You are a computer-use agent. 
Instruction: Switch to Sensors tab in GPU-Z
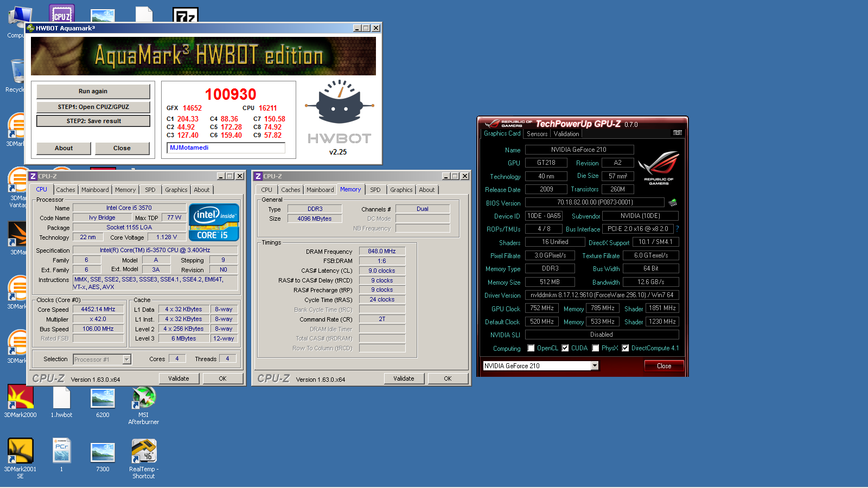tap(537, 134)
